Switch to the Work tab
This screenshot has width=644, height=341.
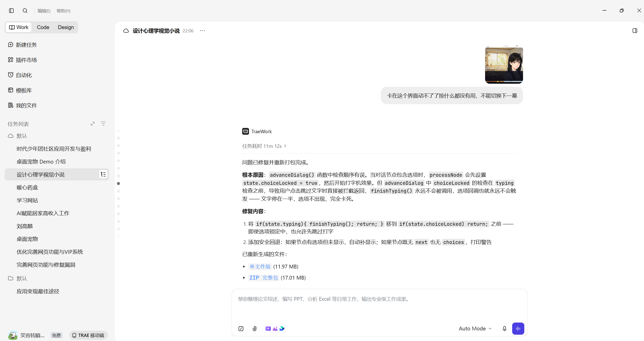(19, 27)
